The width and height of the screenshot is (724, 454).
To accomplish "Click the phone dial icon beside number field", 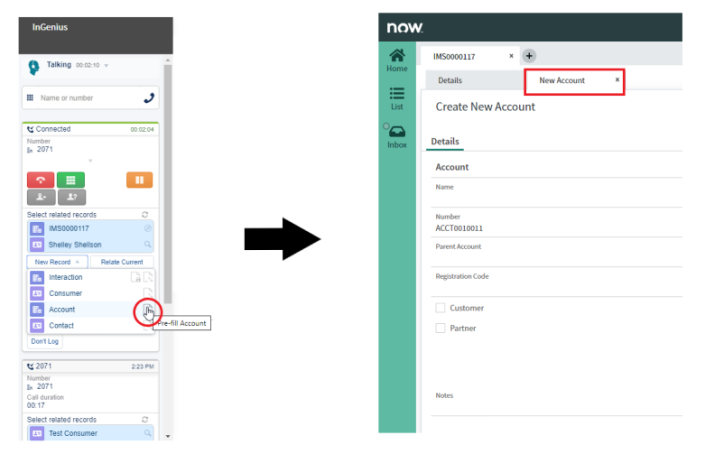I will (x=149, y=97).
